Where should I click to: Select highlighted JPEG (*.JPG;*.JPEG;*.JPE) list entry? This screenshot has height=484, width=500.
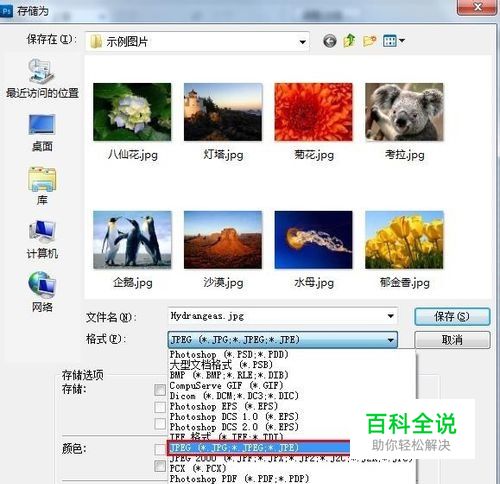[259, 447]
